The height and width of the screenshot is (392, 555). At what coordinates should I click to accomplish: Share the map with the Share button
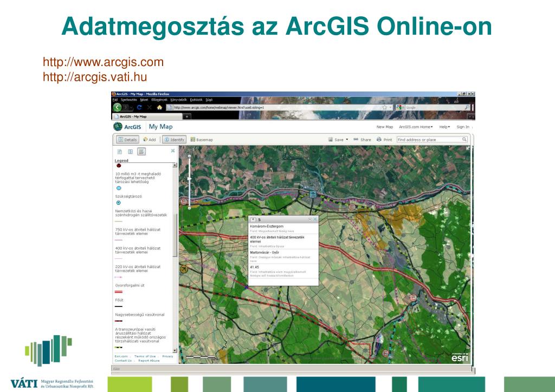[x=362, y=140]
